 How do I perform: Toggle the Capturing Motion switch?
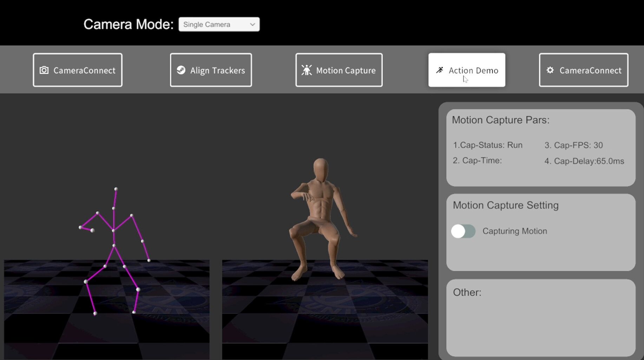tap(463, 231)
